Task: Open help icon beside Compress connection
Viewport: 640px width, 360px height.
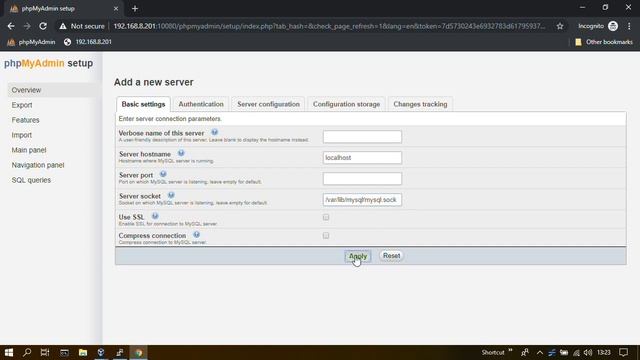Action: point(196,235)
